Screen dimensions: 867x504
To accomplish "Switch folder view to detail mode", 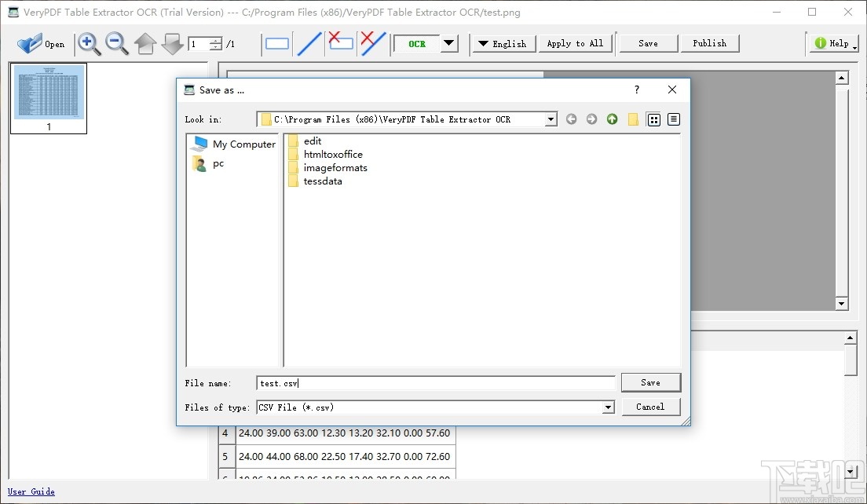I will [x=673, y=119].
